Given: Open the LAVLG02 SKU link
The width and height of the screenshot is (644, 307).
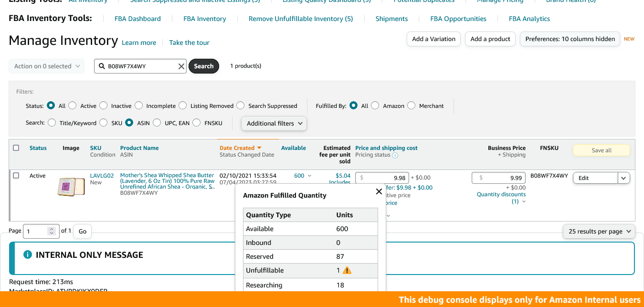Looking at the screenshot, I should 102,176.
